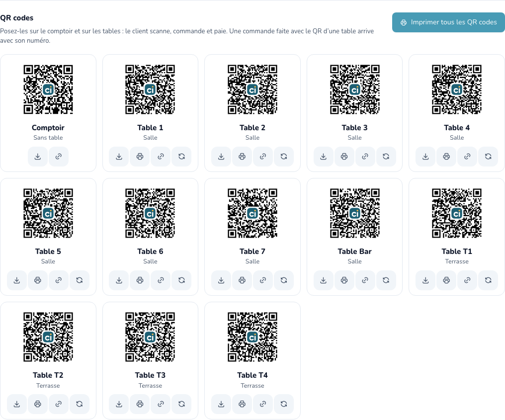Regenerate the Table Bar QR code
The height and width of the screenshot is (420, 505).
(386, 280)
